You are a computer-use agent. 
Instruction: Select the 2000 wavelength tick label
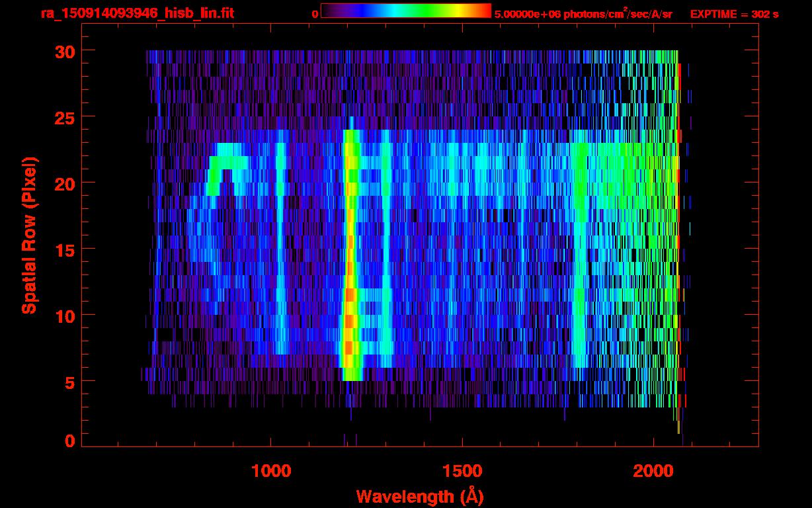653,471
